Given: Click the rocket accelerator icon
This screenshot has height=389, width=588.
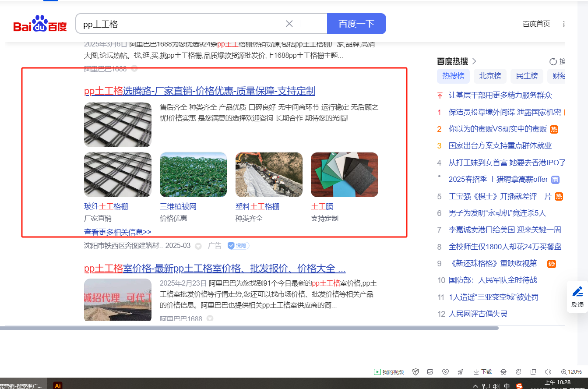Looking at the screenshot, I should point(460,372).
